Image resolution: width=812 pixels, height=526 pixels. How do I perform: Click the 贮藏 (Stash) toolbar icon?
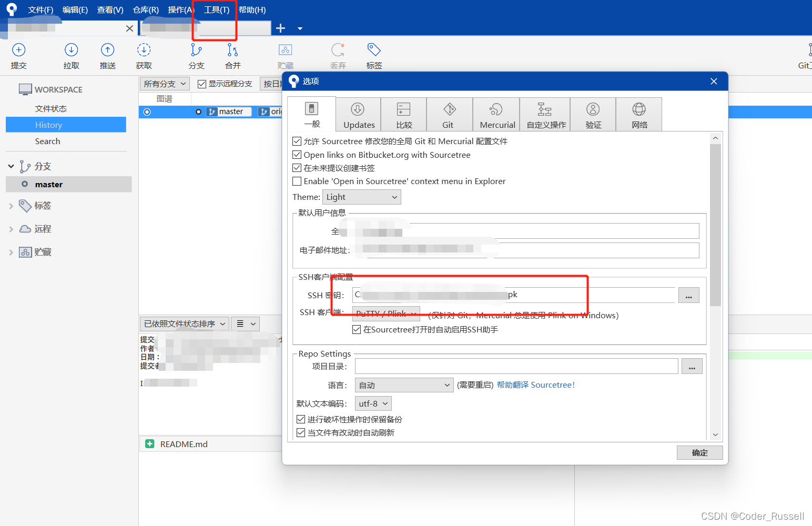[x=285, y=50]
